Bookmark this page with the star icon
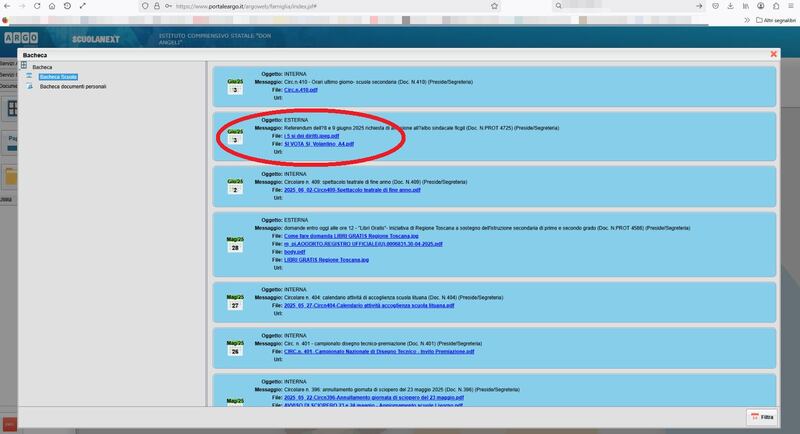 tap(494, 6)
